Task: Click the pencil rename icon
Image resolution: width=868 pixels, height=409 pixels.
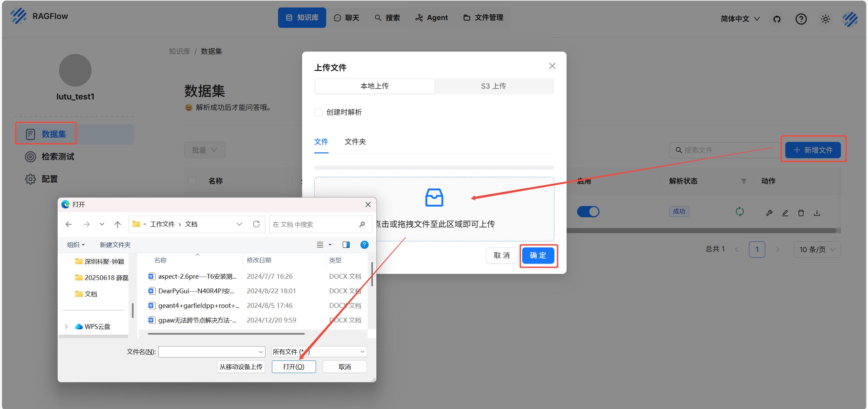Action: pos(785,213)
